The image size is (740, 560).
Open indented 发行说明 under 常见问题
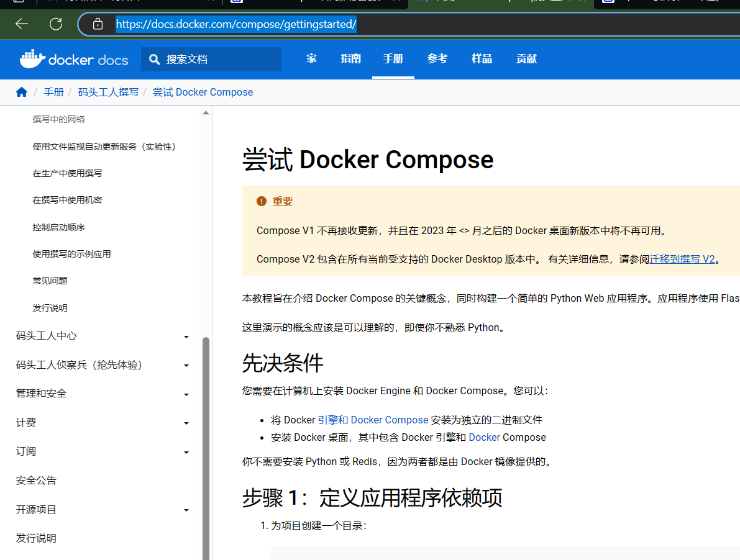pyautogui.click(x=50, y=308)
